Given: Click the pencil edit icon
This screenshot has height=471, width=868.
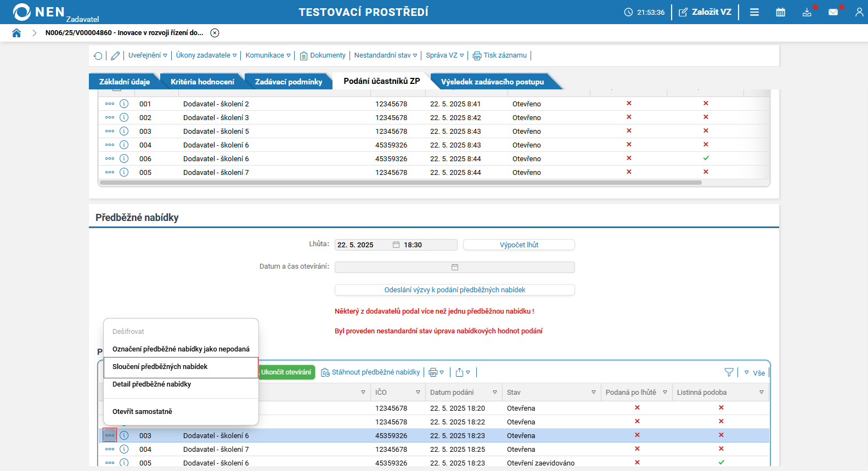Looking at the screenshot, I should point(115,55).
